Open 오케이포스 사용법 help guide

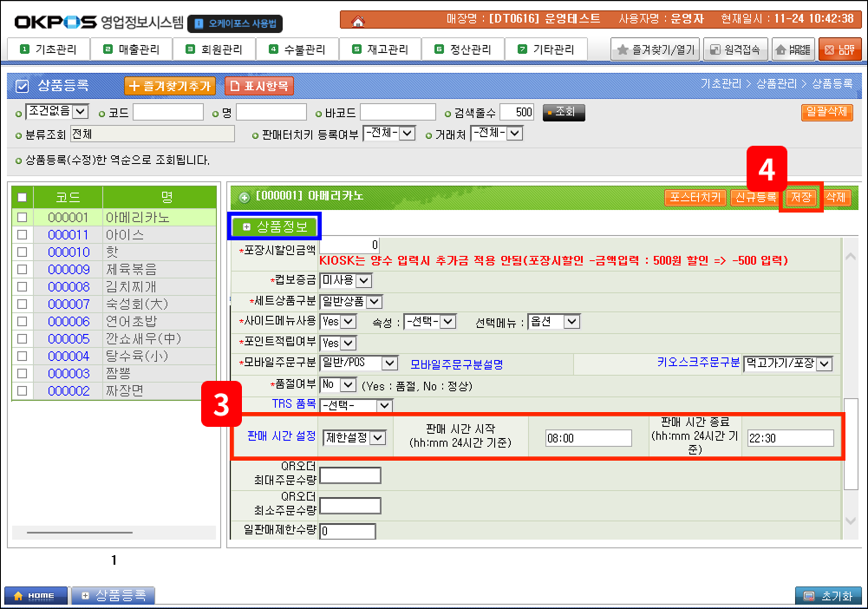[235, 23]
